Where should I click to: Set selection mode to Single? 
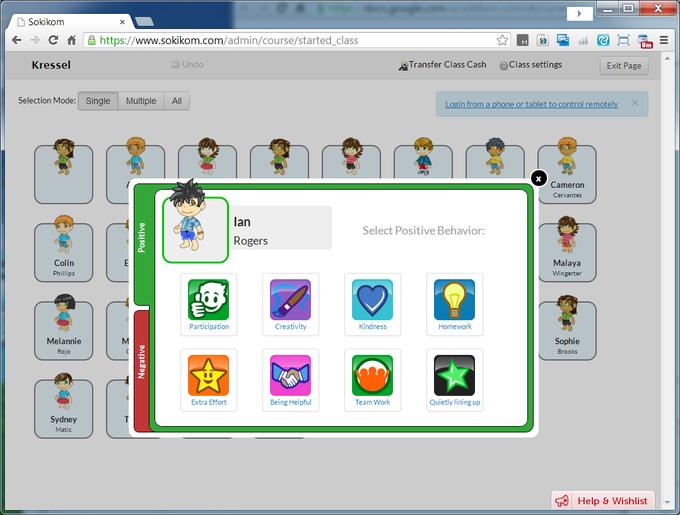coord(98,101)
